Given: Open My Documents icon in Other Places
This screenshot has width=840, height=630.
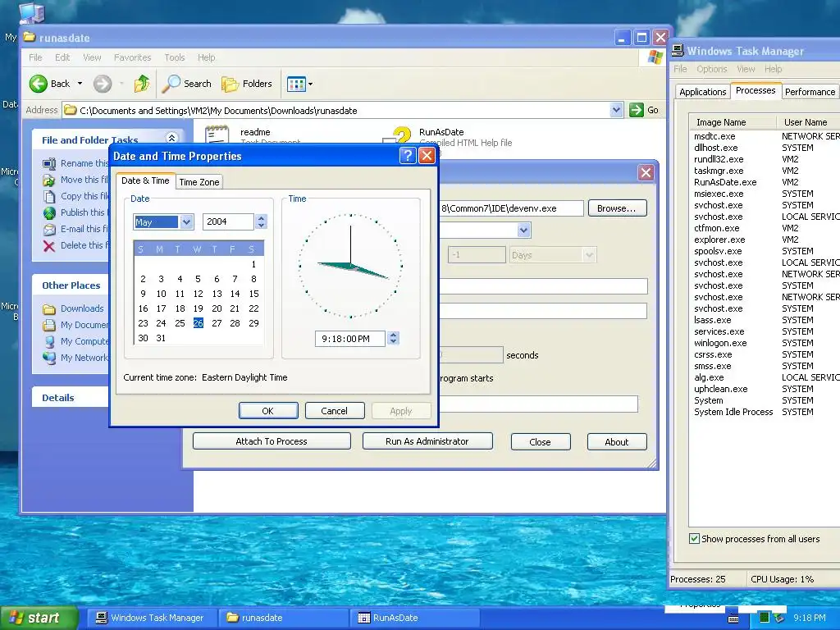Looking at the screenshot, I should pyautogui.click(x=49, y=325).
